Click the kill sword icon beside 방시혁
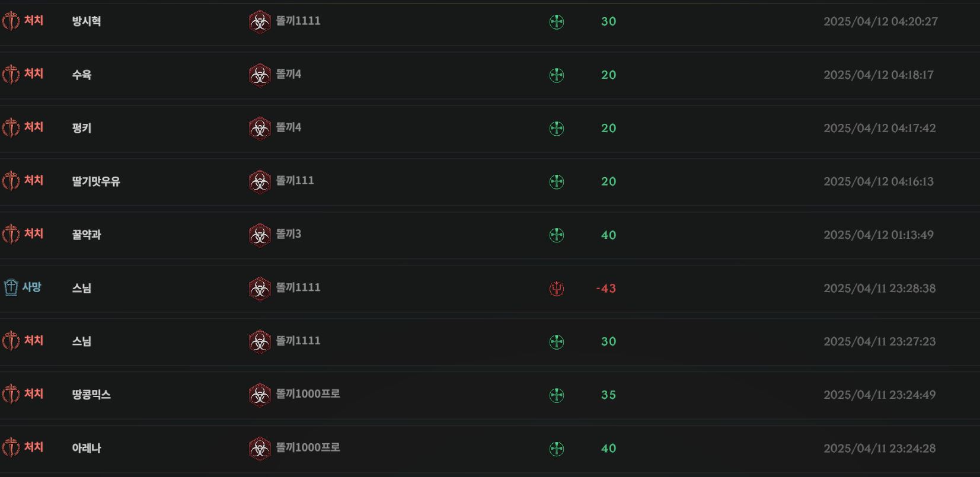Image resolution: width=980 pixels, height=477 pixels. click(11, 21)
